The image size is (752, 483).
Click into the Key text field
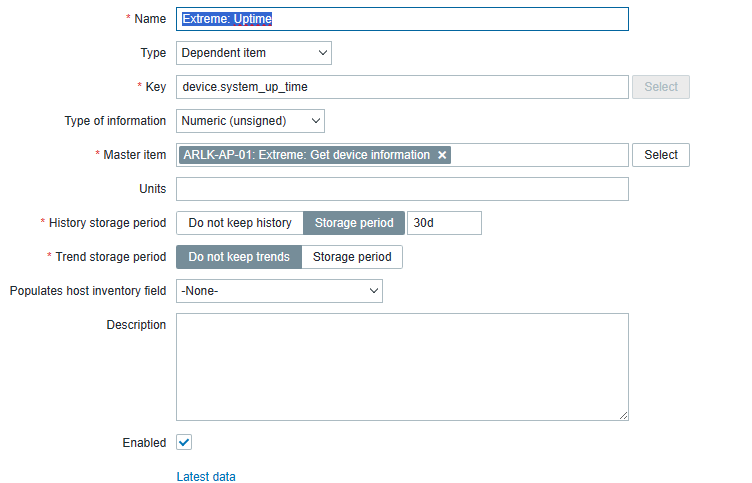coord(402,87)
